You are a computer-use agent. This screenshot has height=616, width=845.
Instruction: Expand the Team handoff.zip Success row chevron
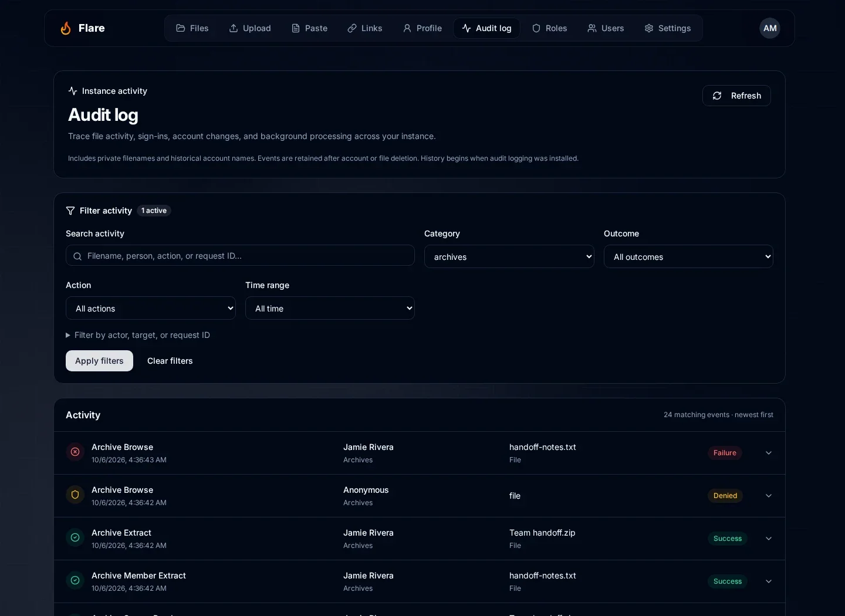[x=769, y=539]
